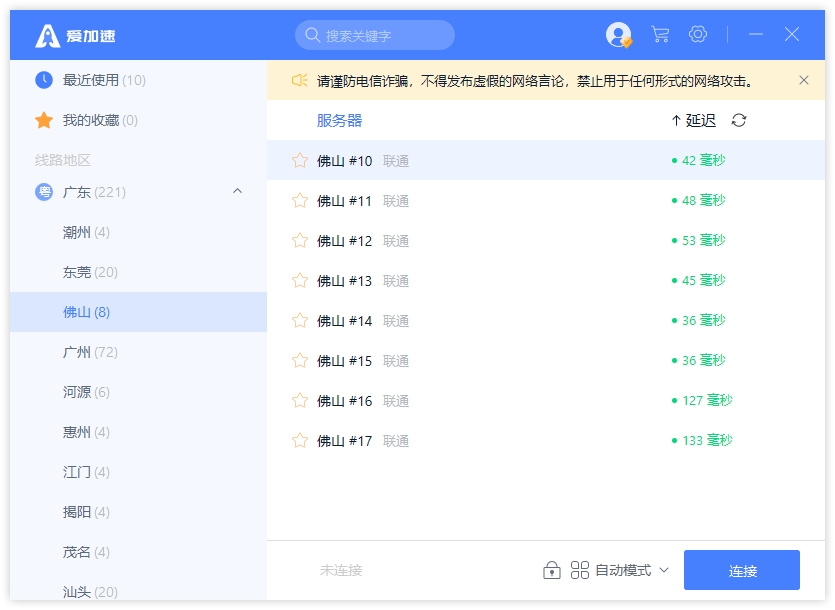The height and width of the screenshot is (610, 835).
Task: Select server 佛山 #12 联通
Action: point(546,240)
